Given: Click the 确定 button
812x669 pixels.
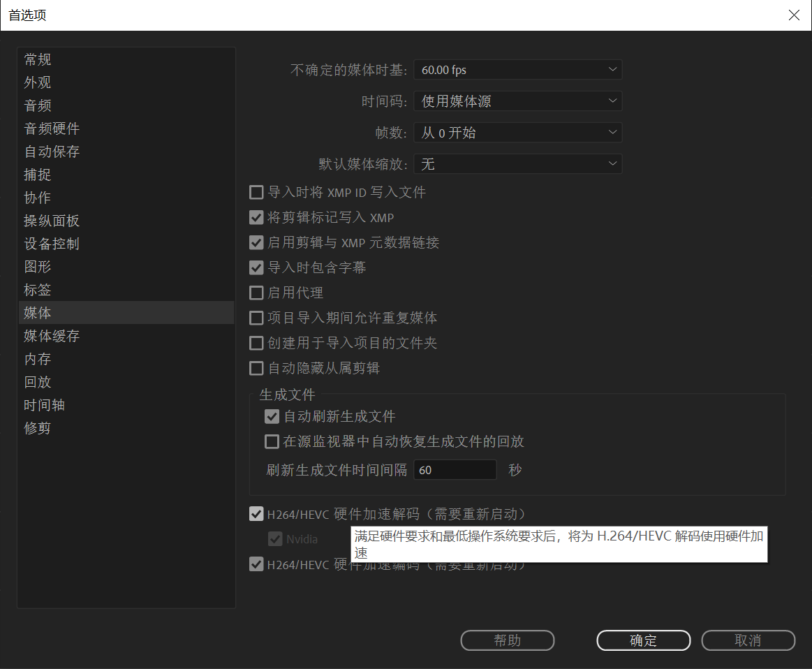Looking at the screenshot, I should pos(643,640).
